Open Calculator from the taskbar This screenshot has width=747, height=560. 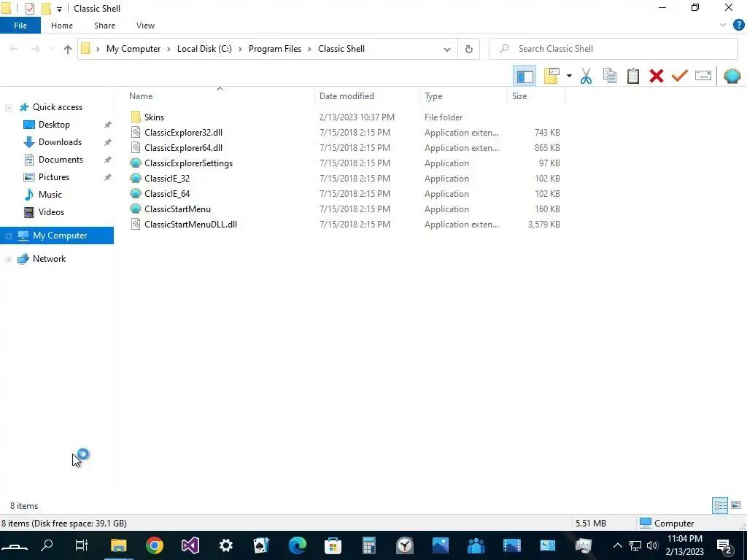(368, 545)
